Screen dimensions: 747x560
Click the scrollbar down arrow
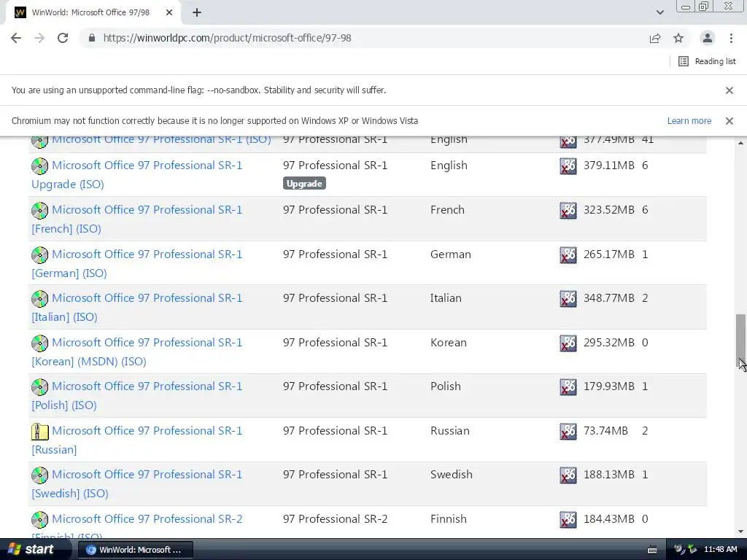740,532
